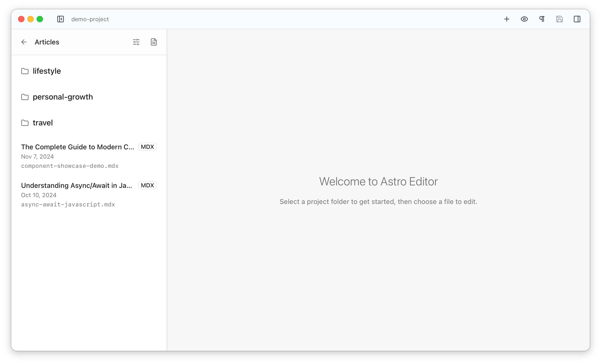The height and width of the screenshot is (364, 601).
Task: Click MDX badge on Async/Await article
Action: pos(147,185)
